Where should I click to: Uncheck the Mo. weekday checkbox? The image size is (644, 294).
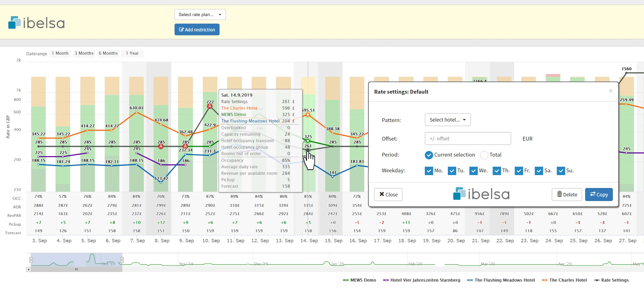coord(429,171)
